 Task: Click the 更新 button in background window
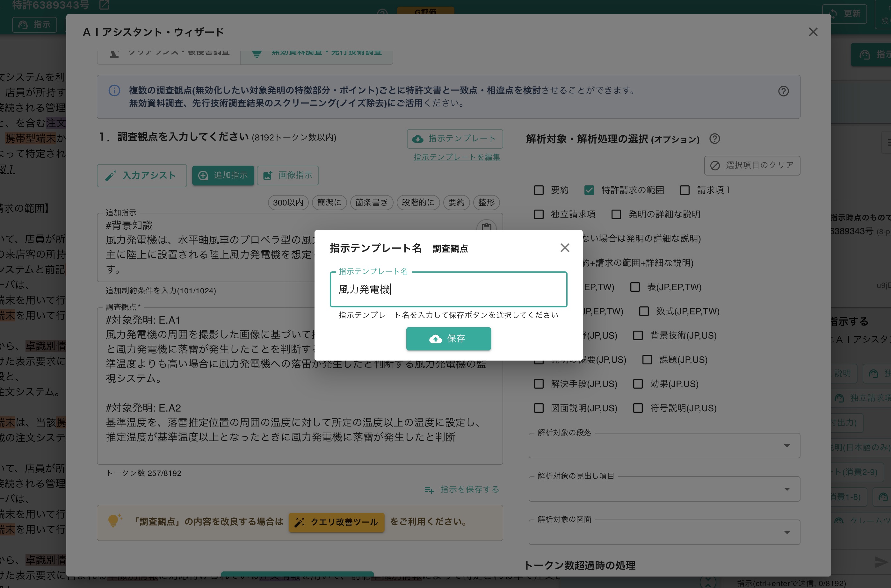[x=844, y=14]
